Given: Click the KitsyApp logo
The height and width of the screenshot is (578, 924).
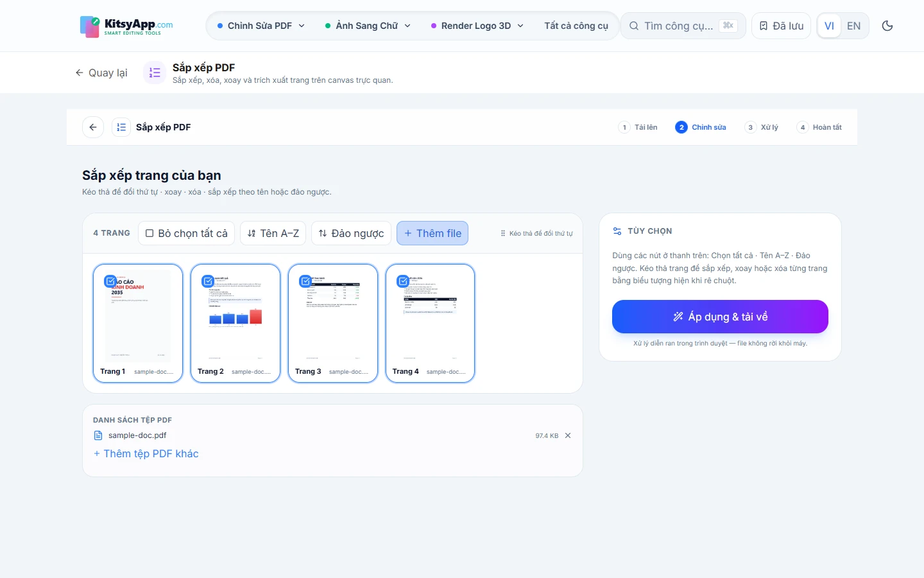Looking at the screenshot, I should point(126,26).
